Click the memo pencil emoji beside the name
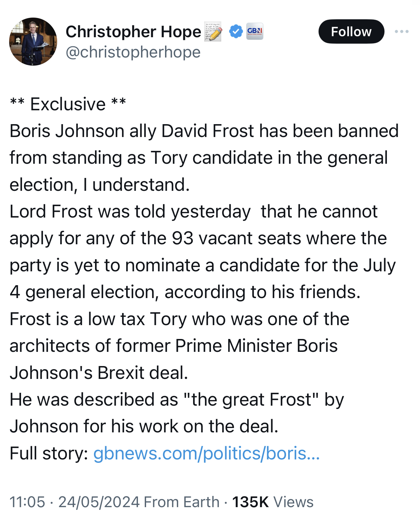Viewport: 420px width, 520px height. 213,32
